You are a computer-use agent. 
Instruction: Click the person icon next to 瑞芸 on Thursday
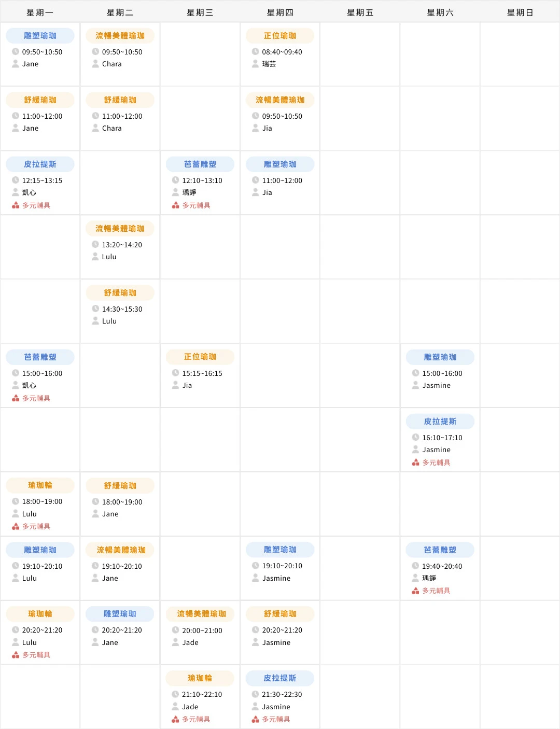click(255, 64)
